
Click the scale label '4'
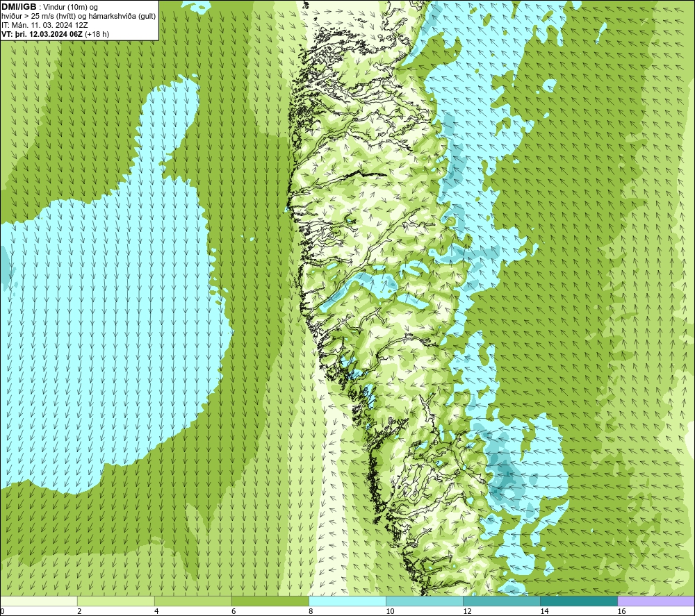click(x=156, y=612)
